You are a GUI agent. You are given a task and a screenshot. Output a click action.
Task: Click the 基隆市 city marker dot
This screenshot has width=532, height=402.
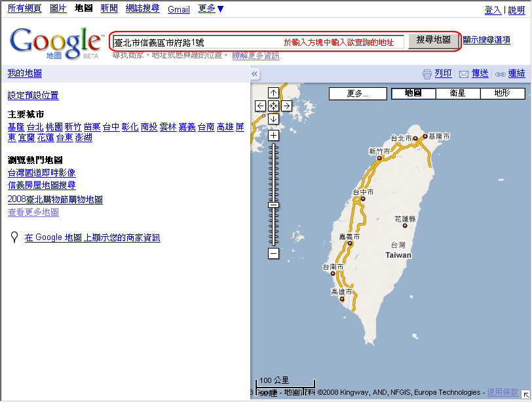[425, 136]
